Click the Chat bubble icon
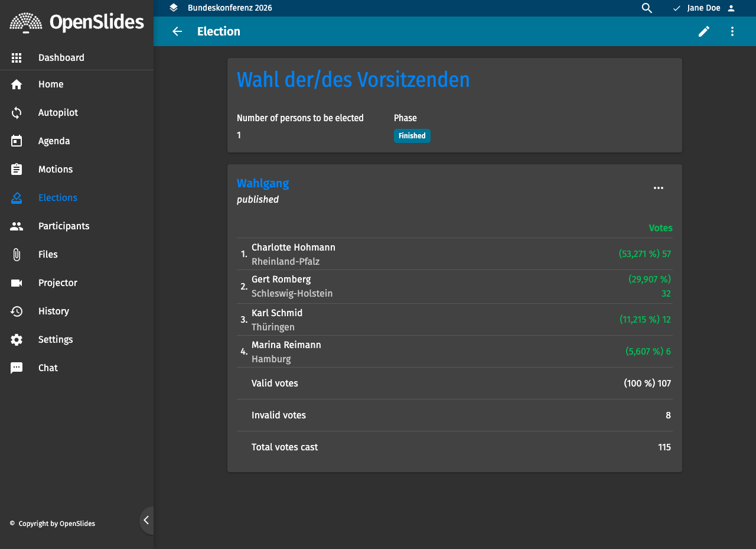 click(17, 368)
